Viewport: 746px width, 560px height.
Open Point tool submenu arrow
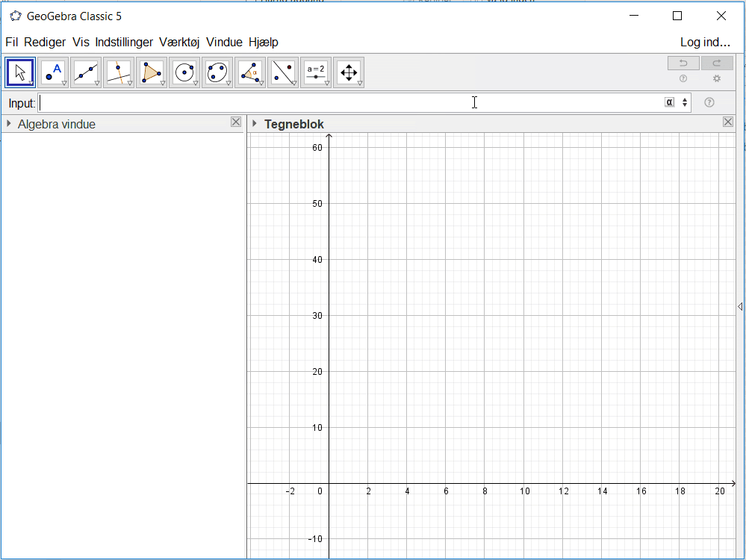(x=64, y=84)
